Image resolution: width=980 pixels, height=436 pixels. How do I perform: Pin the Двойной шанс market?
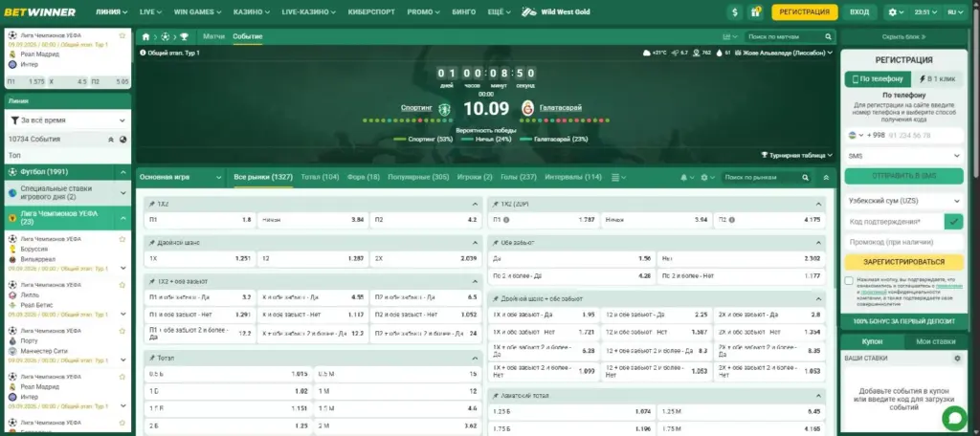pyautogui.click(x=152, y=242)
